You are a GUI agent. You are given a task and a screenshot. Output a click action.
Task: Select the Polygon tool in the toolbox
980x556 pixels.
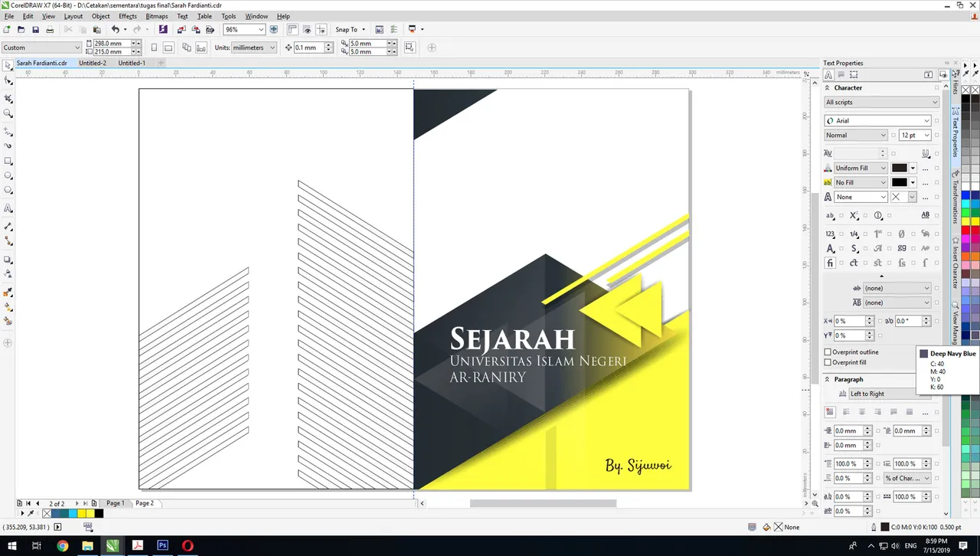coord(8,190)
